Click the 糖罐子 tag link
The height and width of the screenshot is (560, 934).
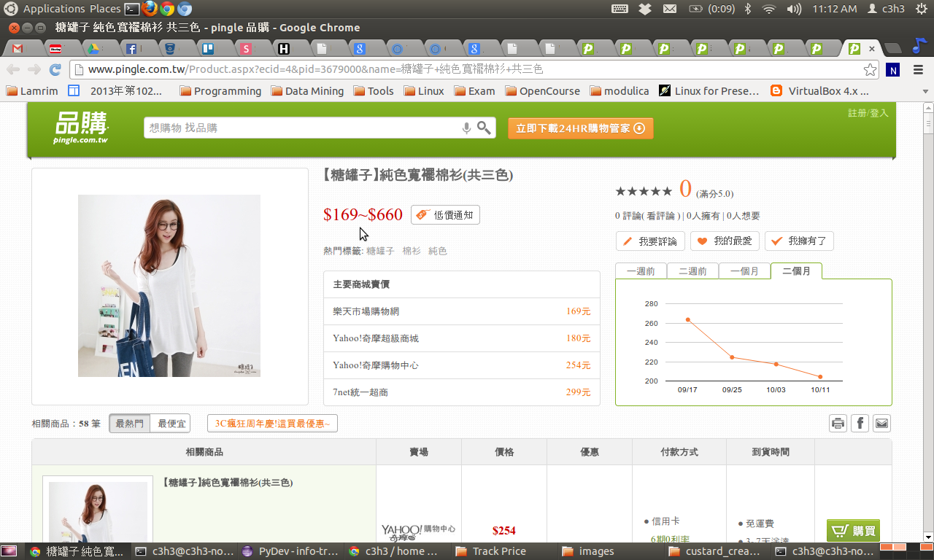coord(380,251)
